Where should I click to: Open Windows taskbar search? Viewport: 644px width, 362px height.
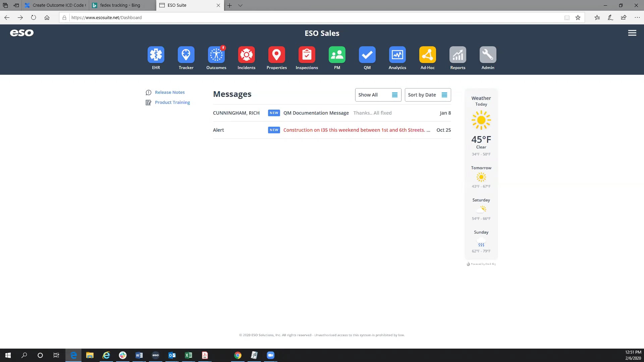pos(24,355)
